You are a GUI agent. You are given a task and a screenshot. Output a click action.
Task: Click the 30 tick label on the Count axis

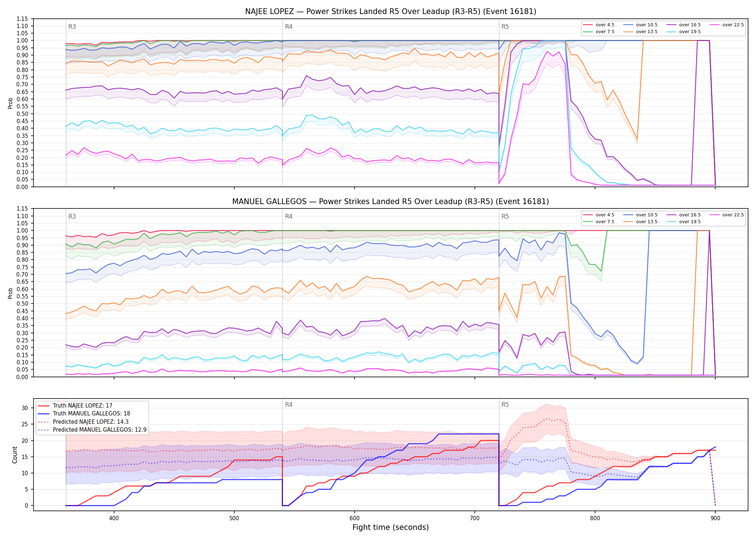click(25, 408)
